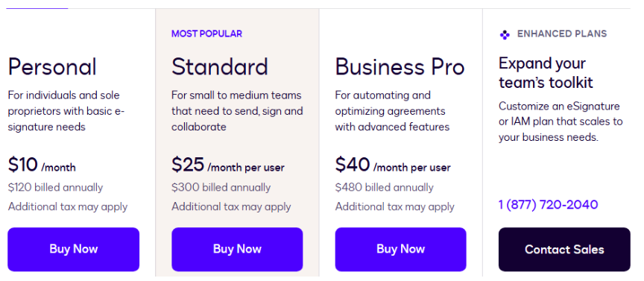Click the $300 billed annually text
644x281 pixels.
tap(221, 188)
